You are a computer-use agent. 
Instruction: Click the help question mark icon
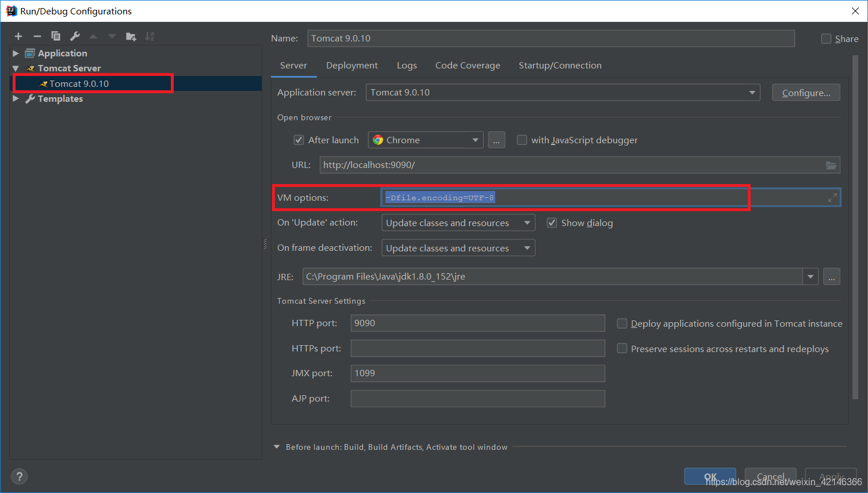(19, 476)
